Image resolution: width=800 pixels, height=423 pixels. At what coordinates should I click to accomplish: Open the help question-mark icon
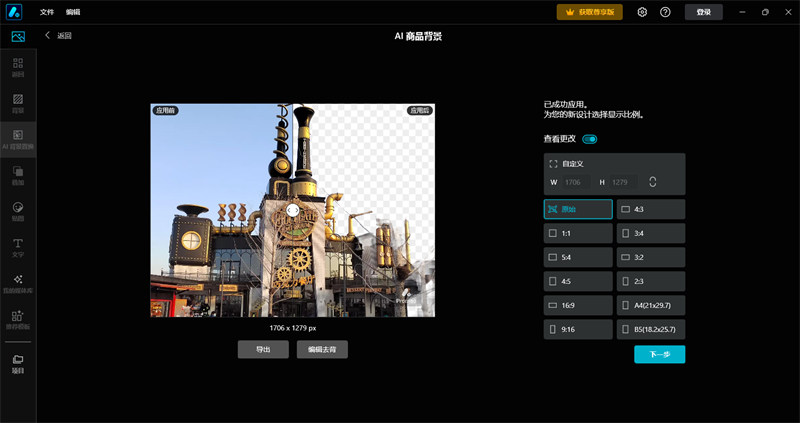665,12
